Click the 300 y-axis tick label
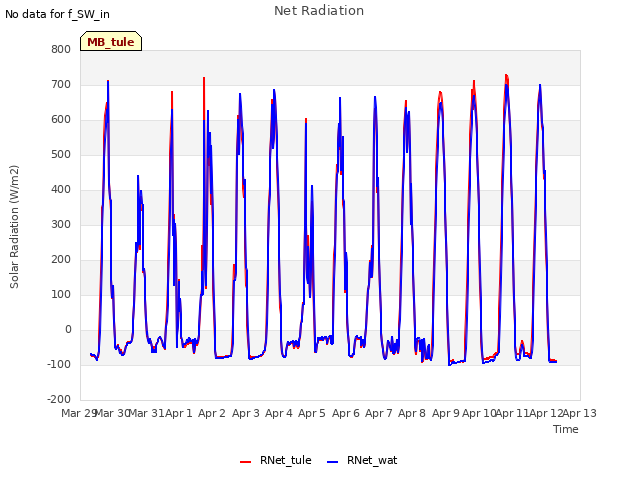640x480 pixels. [61, 224]
